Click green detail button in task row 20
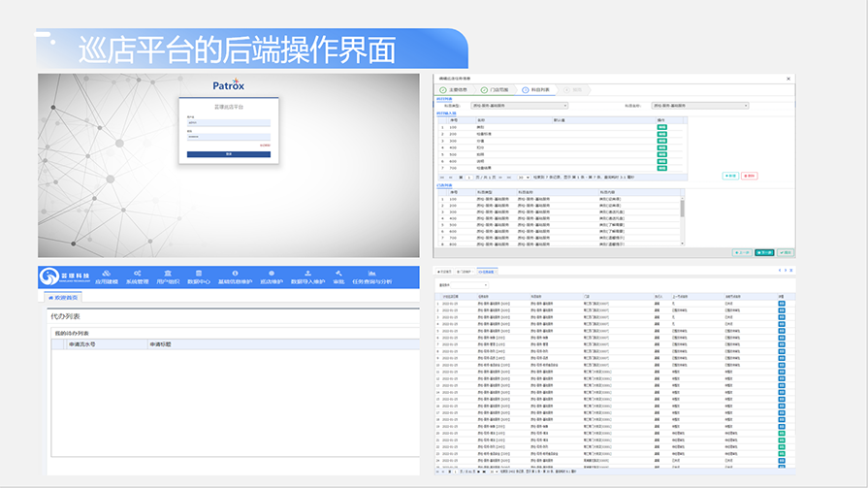 coord(782,433)
